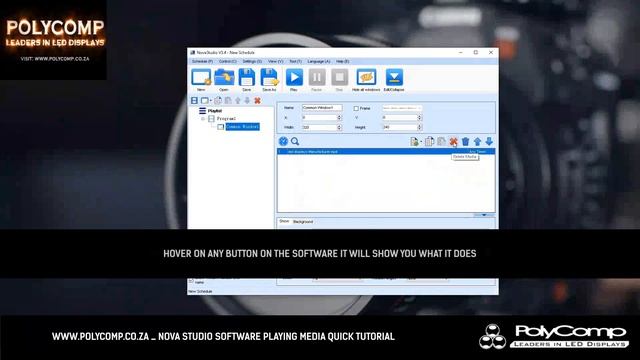Click the Save As floppy icon
The image size is (640, 360).
coord(269,78)
